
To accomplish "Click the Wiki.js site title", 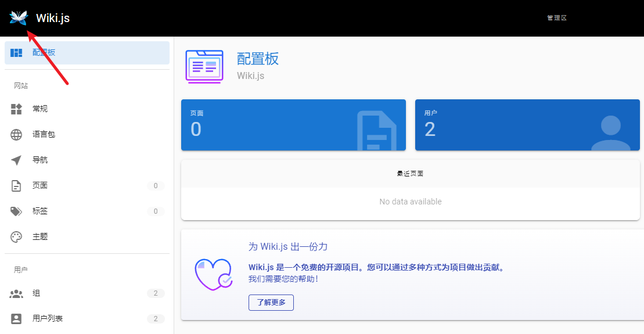I will [x=53, y=18].
